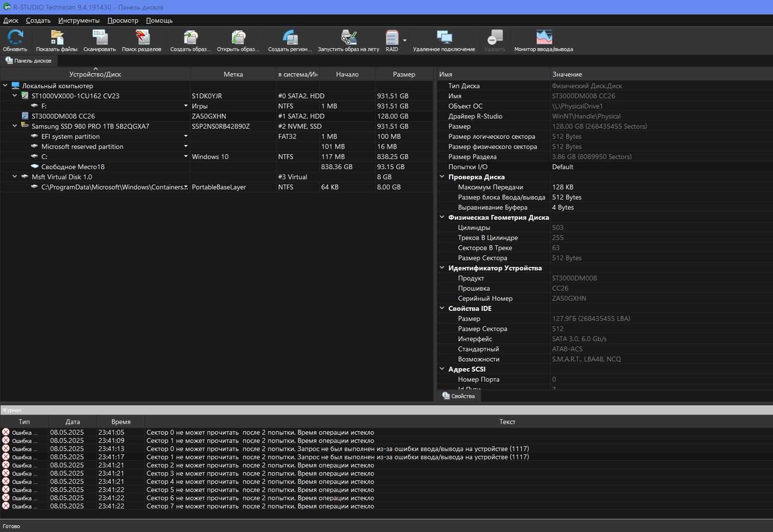Collapse the Физическая Геометрия Диска section
The image size is (773, 532).
coord(442,217)
